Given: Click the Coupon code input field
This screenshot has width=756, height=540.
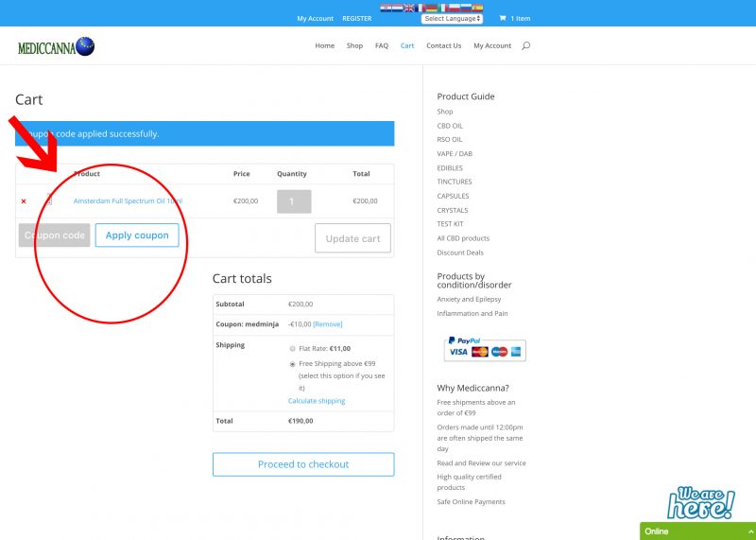Looking at the screenshot, I should point(55,235).
